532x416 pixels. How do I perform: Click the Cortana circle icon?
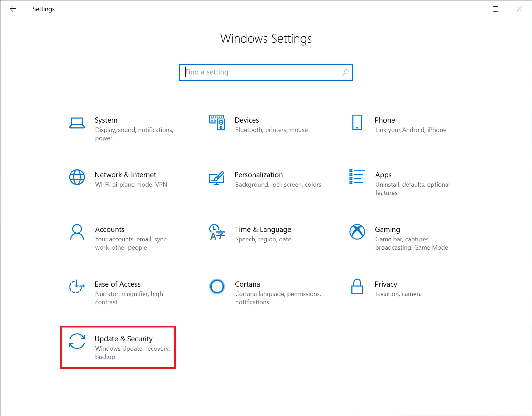coord(217,287)
